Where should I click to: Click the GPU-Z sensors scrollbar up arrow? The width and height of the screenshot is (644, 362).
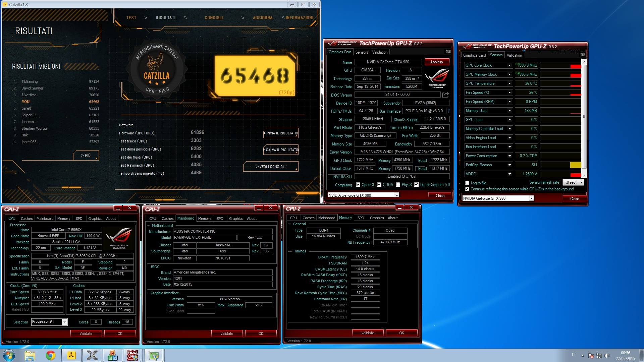(584, 62)
